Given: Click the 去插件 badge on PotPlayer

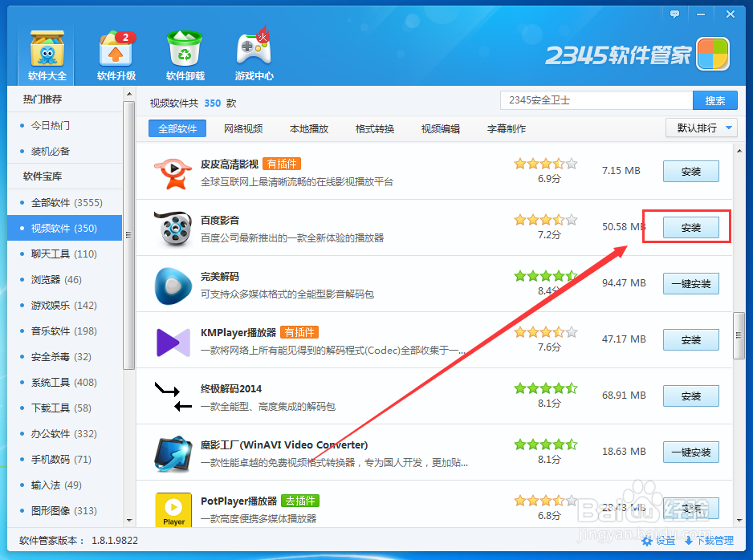Looking at the screenshot, I should (x=300, y=501).
